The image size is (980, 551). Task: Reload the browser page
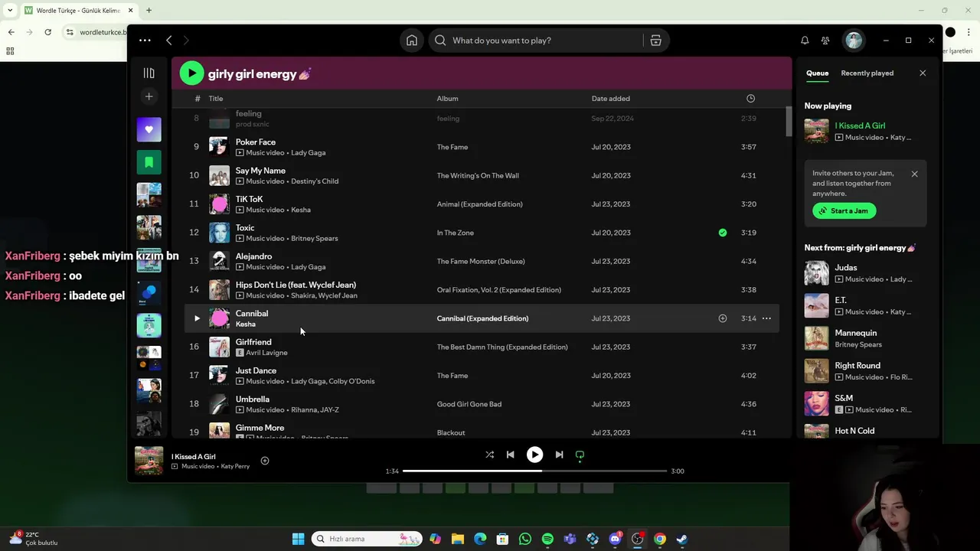tap(47, 32)
